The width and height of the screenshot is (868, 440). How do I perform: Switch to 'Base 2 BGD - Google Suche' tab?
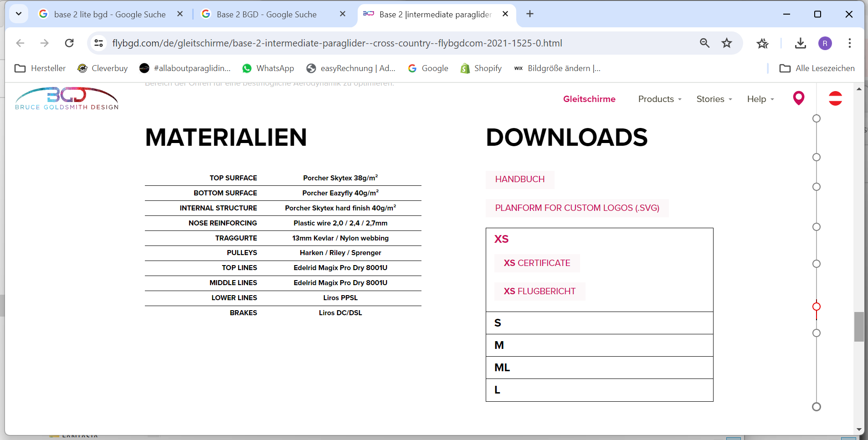coord(267,14)
